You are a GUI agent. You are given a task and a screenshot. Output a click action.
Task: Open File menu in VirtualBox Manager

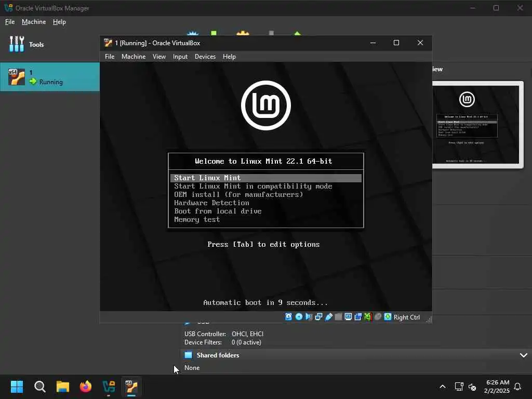point(10,22)
